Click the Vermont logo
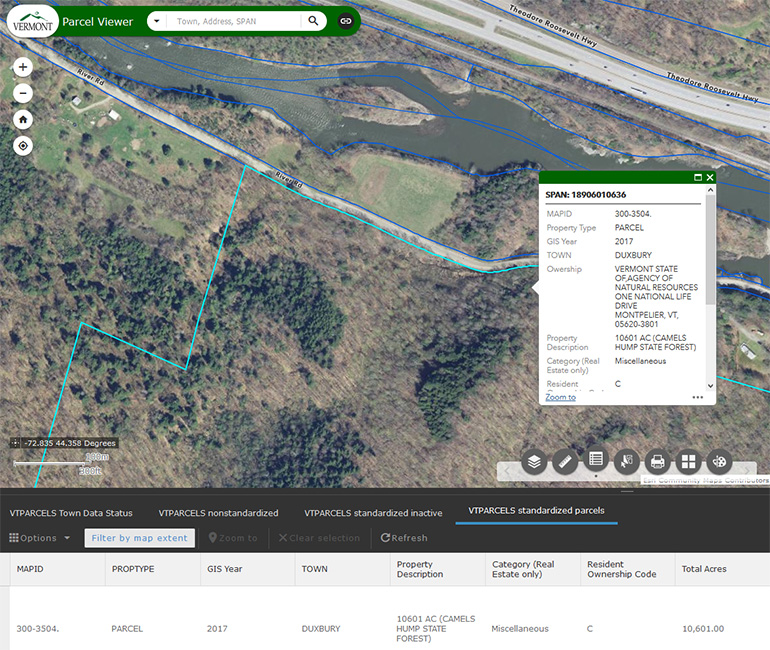Screen dimensions: 770x650 point(32,22)
